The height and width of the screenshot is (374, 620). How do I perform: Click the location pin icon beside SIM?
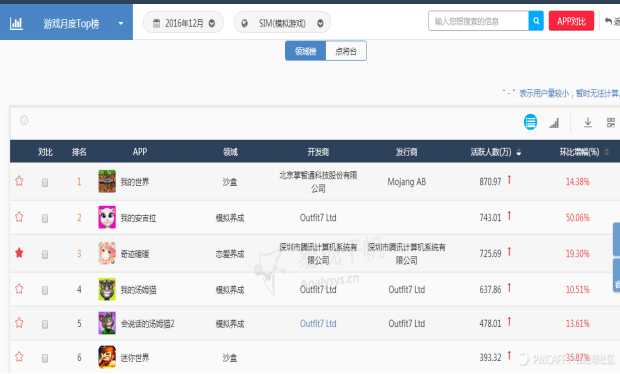tap(244, 23)
